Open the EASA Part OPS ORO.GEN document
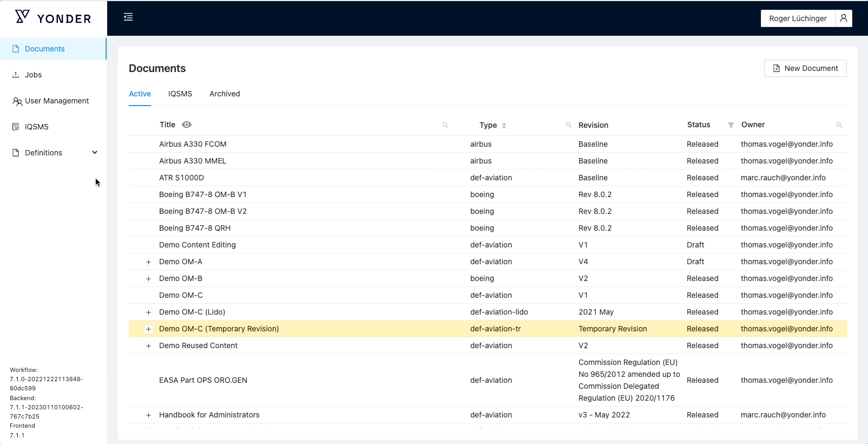The height and width of the screenshot is (444, 868). point(203,380)
